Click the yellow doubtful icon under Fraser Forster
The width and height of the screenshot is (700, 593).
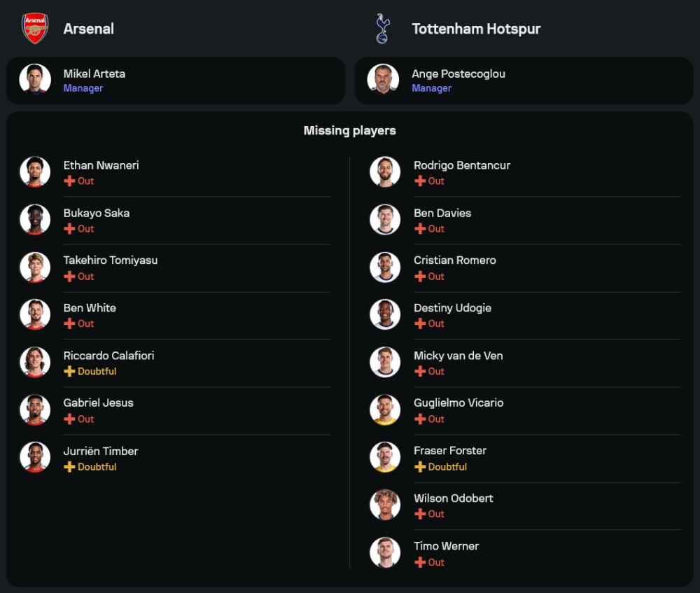pos(420,466)
